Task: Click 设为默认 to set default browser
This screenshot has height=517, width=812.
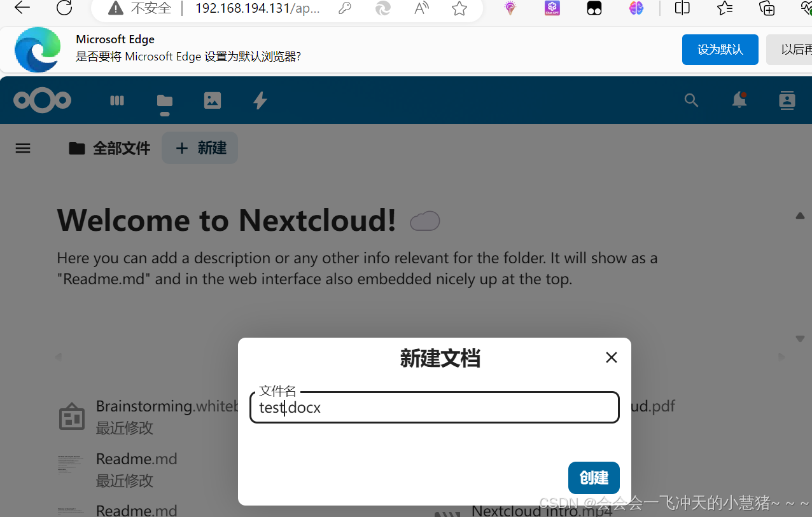Action: click(720, 50)
